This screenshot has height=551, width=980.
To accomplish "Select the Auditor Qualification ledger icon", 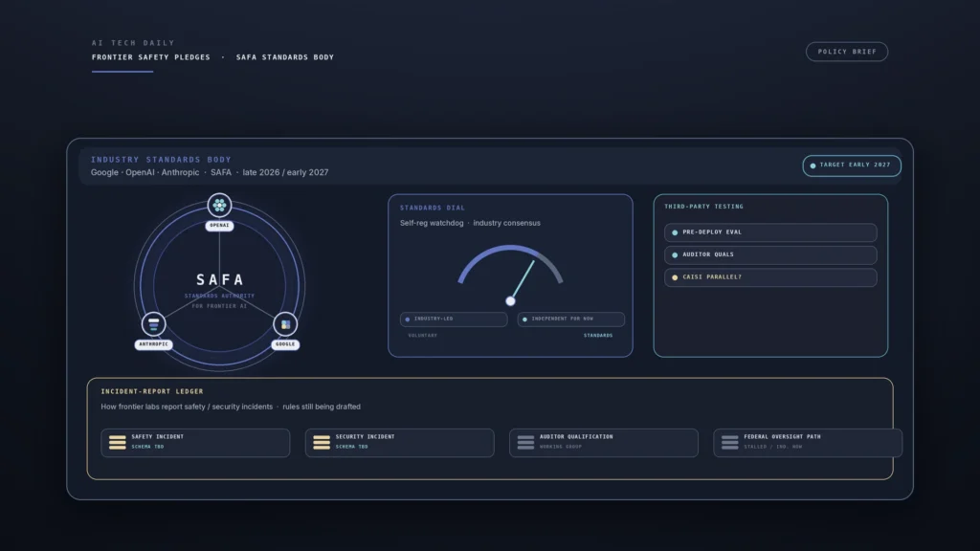I will click(x=525, y=442).
